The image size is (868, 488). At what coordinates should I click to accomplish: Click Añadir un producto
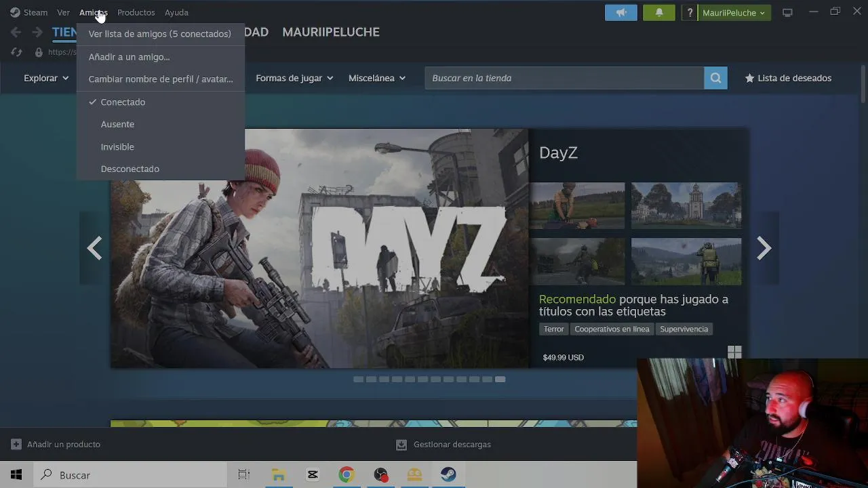(x=64, y=445)
